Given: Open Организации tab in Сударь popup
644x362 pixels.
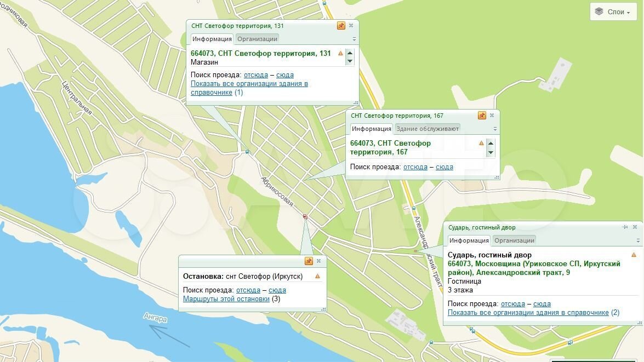Looking at the screenshot, I should [514, 240].
